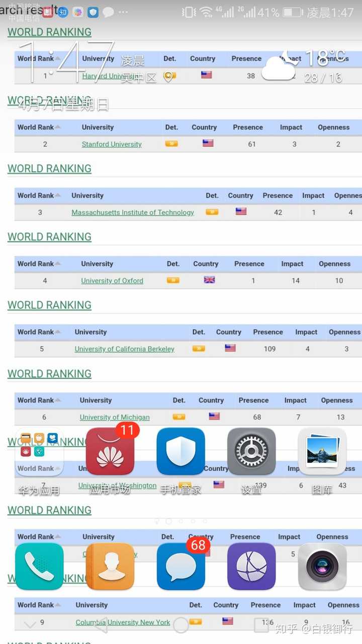Open University of Michigan link
This screenshot has height=644, width=362.
click(x=115, y=417)
